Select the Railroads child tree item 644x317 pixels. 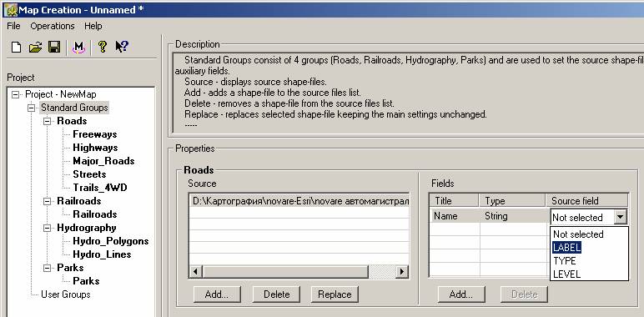[x=95, y=214]
